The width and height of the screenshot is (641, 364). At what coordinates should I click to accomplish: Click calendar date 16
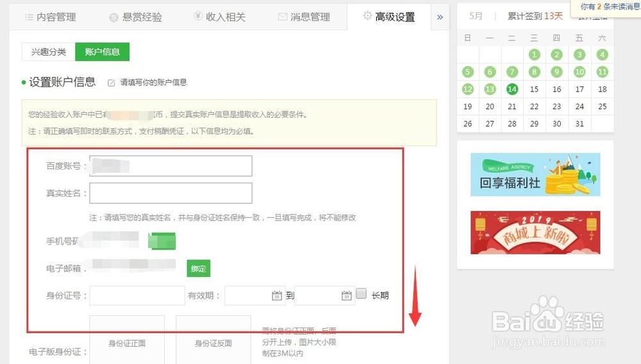pos(556,89)
